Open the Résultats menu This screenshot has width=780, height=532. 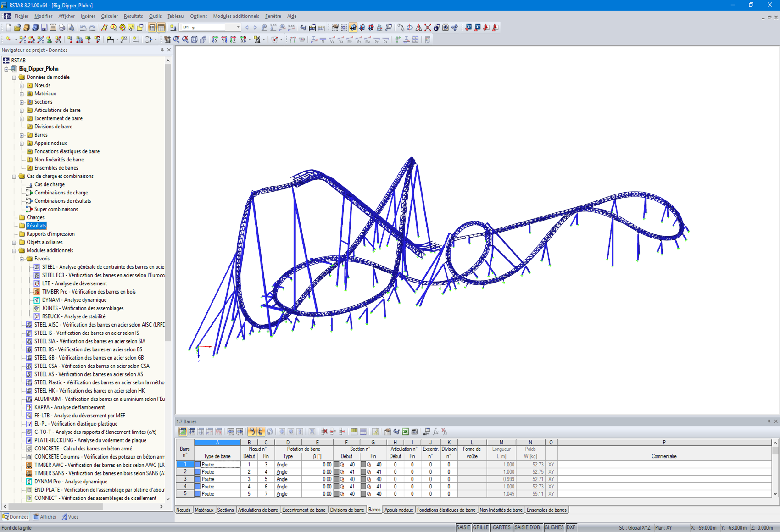point(133,16)
